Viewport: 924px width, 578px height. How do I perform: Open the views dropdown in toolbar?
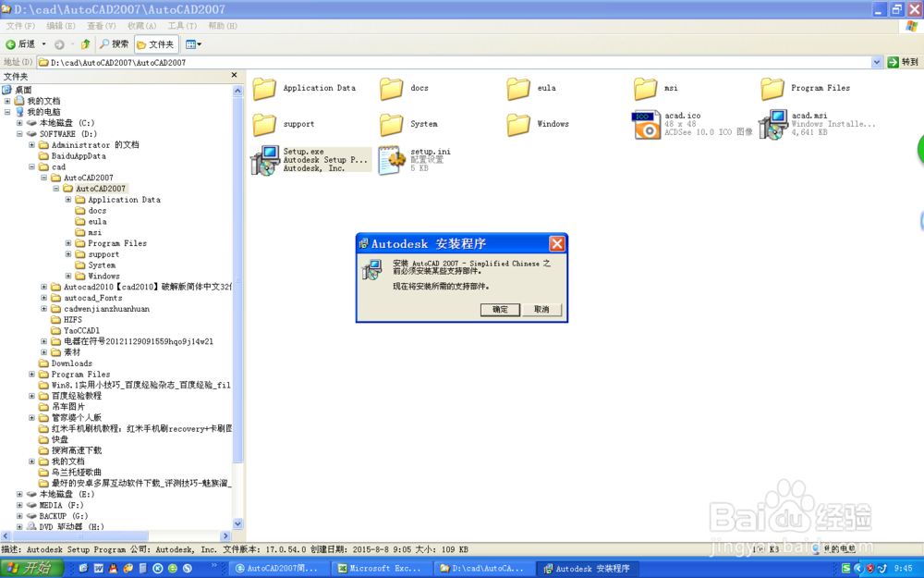193,44
